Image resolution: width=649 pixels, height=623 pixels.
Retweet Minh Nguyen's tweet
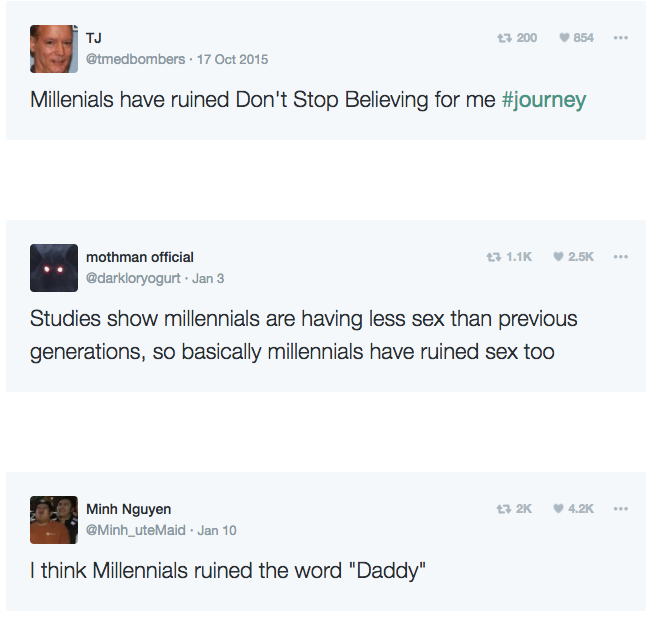coord(504,509)
